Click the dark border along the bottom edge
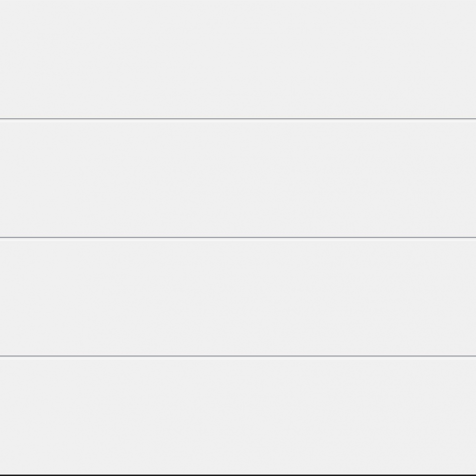This screenshot has height=476, width=476. point(238,474)
